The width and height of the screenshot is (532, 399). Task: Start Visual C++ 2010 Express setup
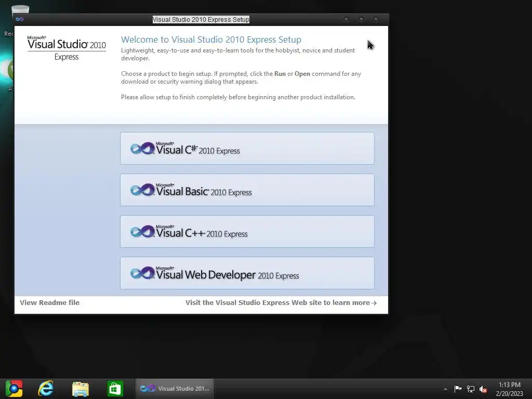pyautogui.click(x=247, y=231)
